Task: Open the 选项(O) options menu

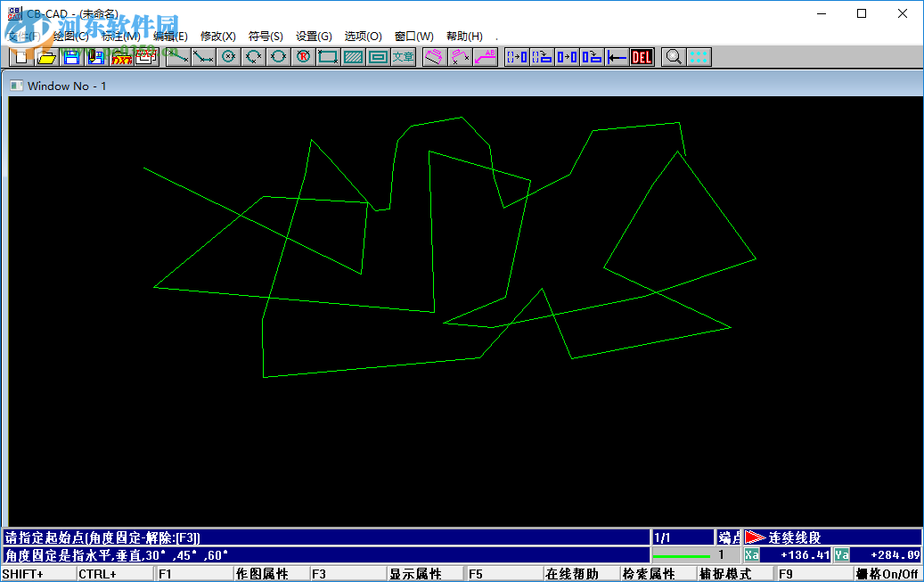Action: coord(362,36)
